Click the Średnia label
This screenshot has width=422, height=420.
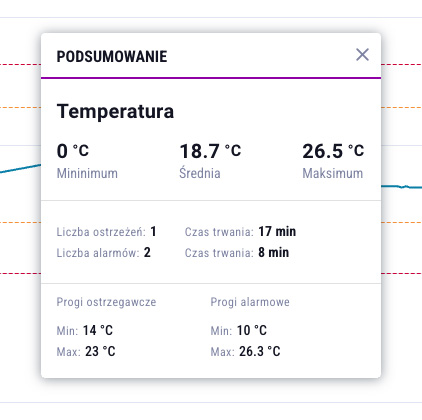(200, 173)
